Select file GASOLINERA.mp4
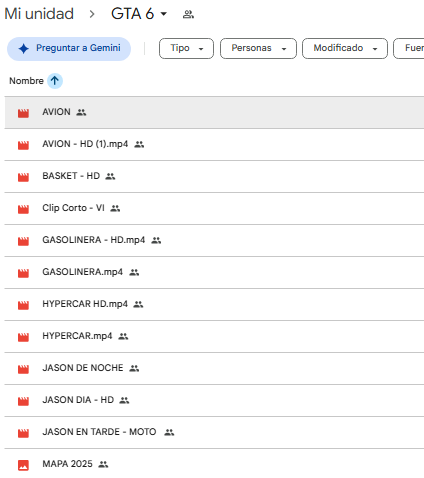This screenshot has height=478, width=424. point(214,273)
